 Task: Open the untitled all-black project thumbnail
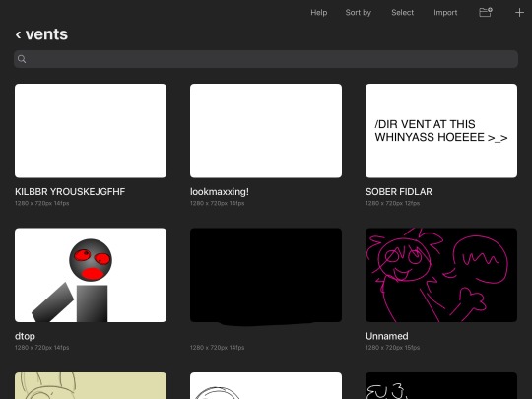pyautogui.click(x=266, y=275)
